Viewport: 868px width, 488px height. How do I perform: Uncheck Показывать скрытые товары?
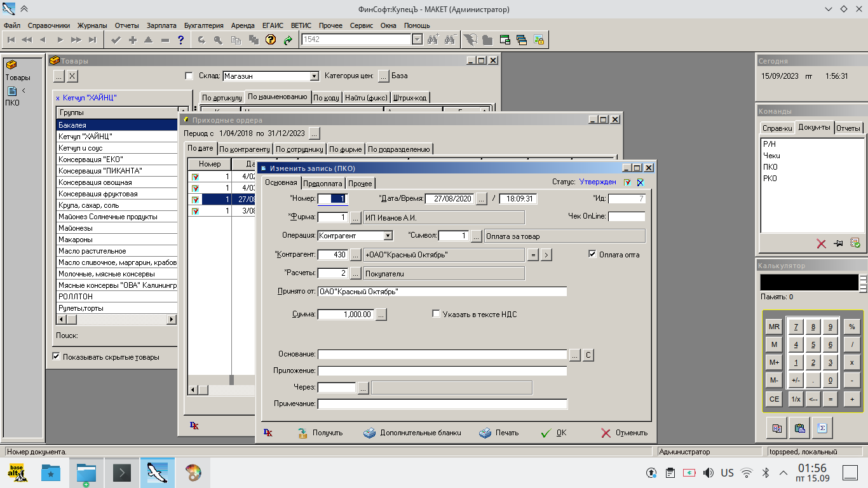click(56, 356)
